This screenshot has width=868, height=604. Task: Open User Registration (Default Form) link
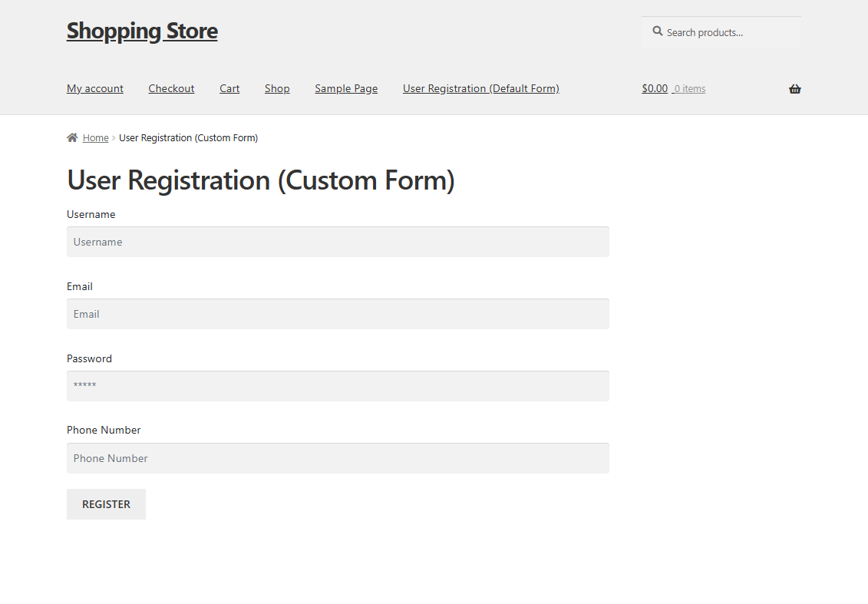[481, 88]
